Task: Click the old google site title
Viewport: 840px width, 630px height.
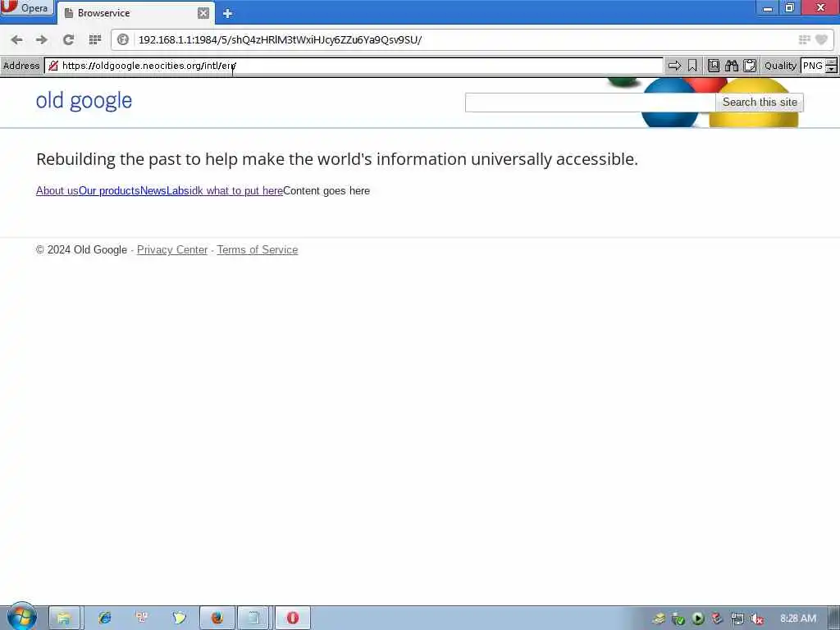Action: click(84, 101)
